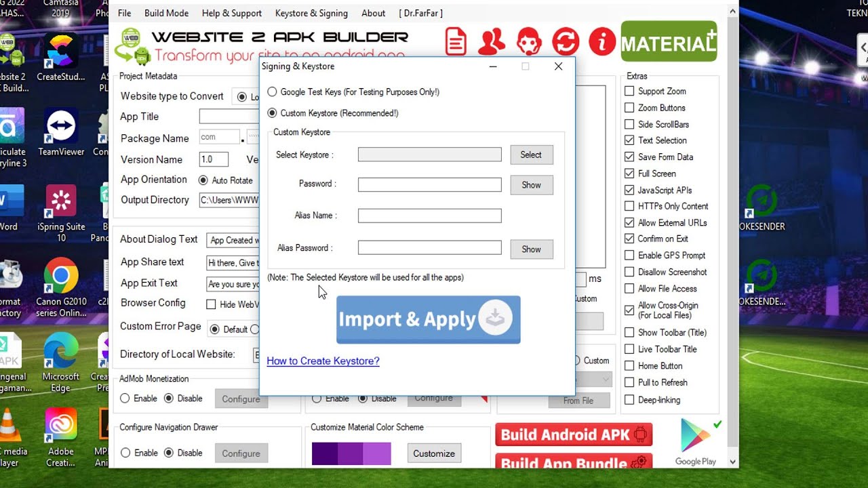Click Show button next to Alias Password
Screen dimensions: 868x488
click(531, 249)
